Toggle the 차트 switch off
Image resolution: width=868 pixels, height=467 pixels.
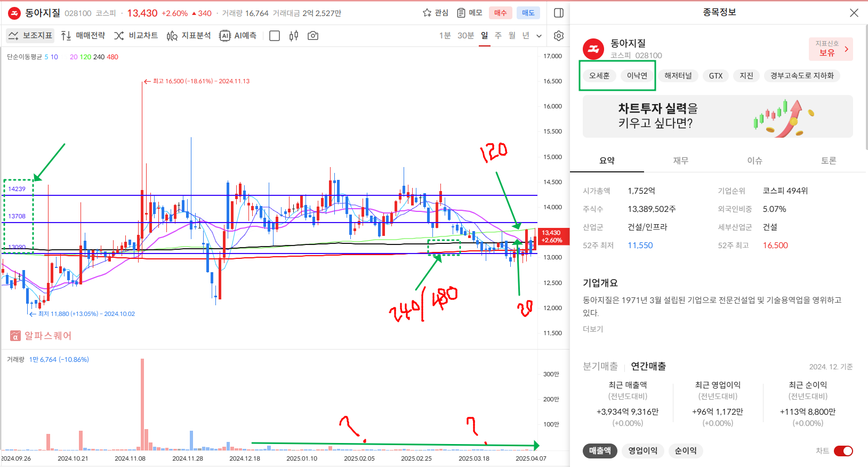(x=843, y=451)
